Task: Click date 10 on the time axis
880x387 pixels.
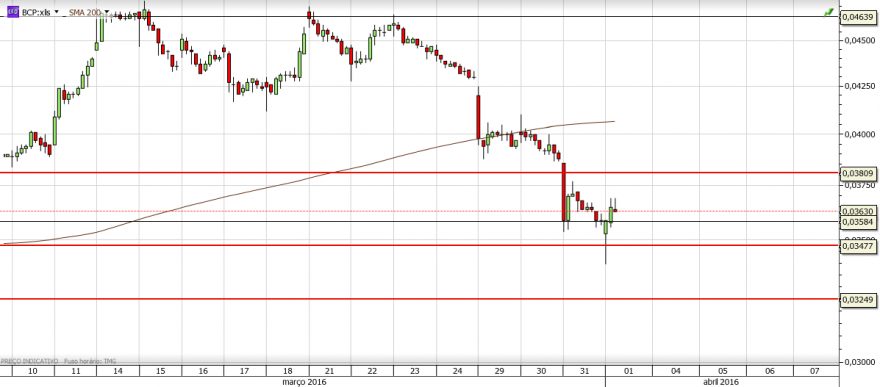Action: [x=33, y=371]
